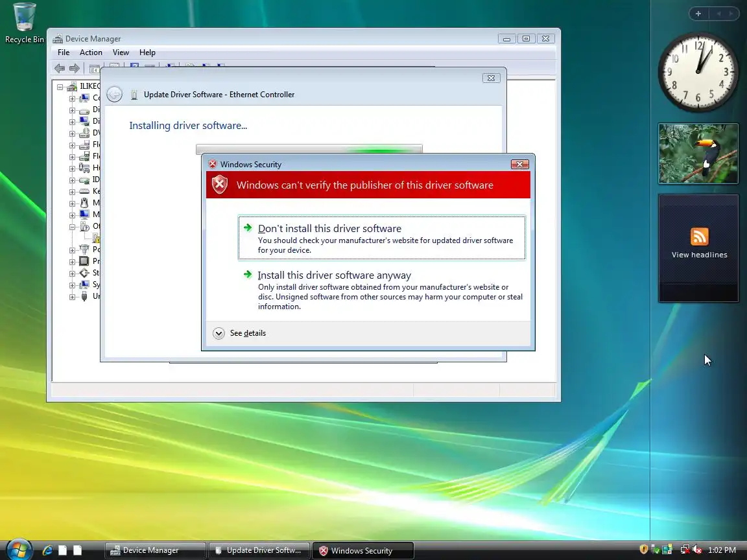747x560 pixels.
Task: Switch to Windows Security taskbar button
Action: 363,550
